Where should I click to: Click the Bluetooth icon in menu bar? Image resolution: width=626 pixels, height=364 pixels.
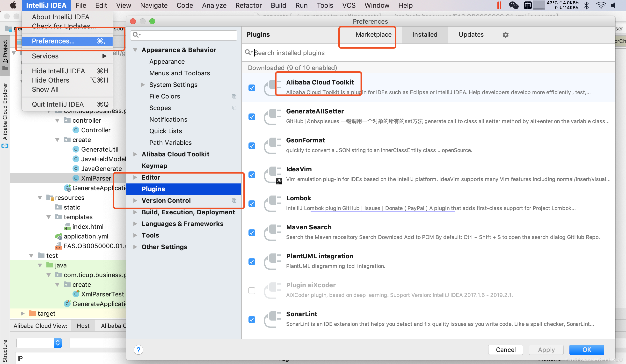coord(587,5)
